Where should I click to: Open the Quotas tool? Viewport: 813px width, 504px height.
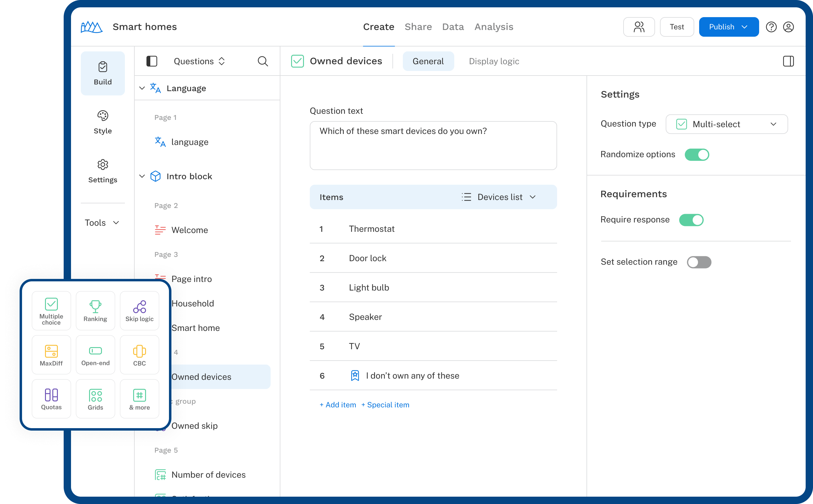coord(51,398)
